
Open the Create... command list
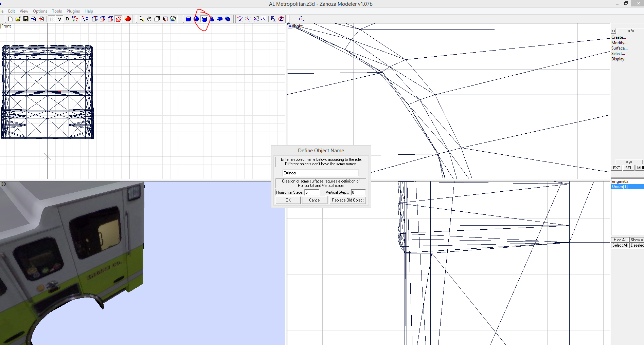618,37
